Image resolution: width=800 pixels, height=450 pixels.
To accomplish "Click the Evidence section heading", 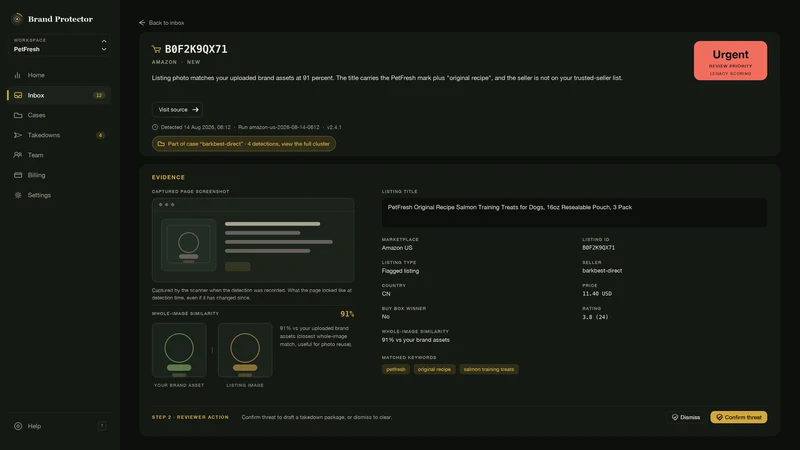I will click(168, 178).
